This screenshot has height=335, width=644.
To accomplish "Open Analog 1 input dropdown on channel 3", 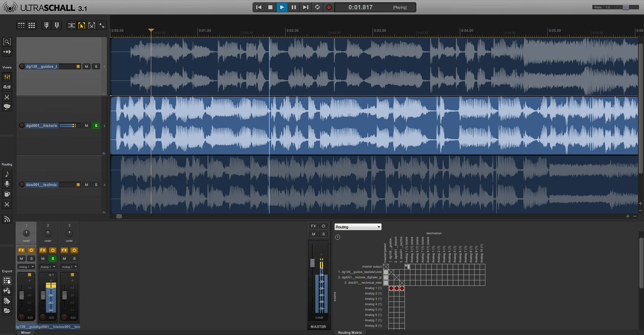I will click(x=69, y=266).
